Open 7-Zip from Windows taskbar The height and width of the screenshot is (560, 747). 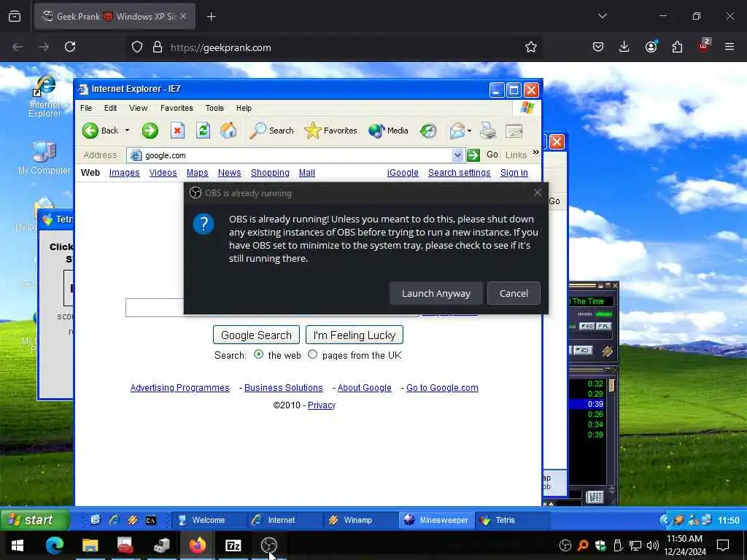pyautogui.click(x=233, y=545)
